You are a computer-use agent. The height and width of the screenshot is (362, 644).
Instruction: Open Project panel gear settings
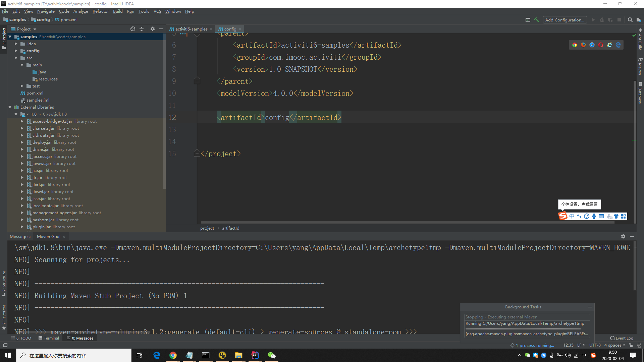153,29
